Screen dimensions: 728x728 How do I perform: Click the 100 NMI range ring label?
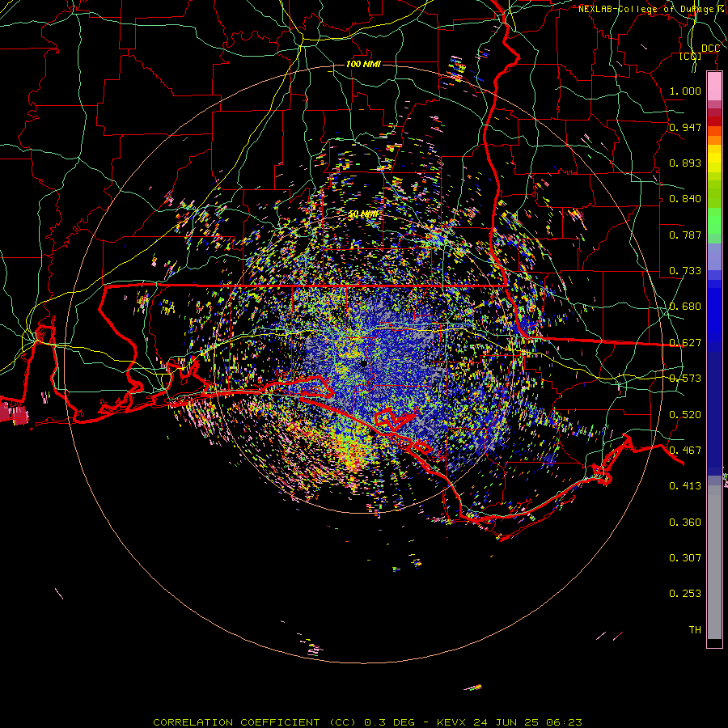(363, 64)
